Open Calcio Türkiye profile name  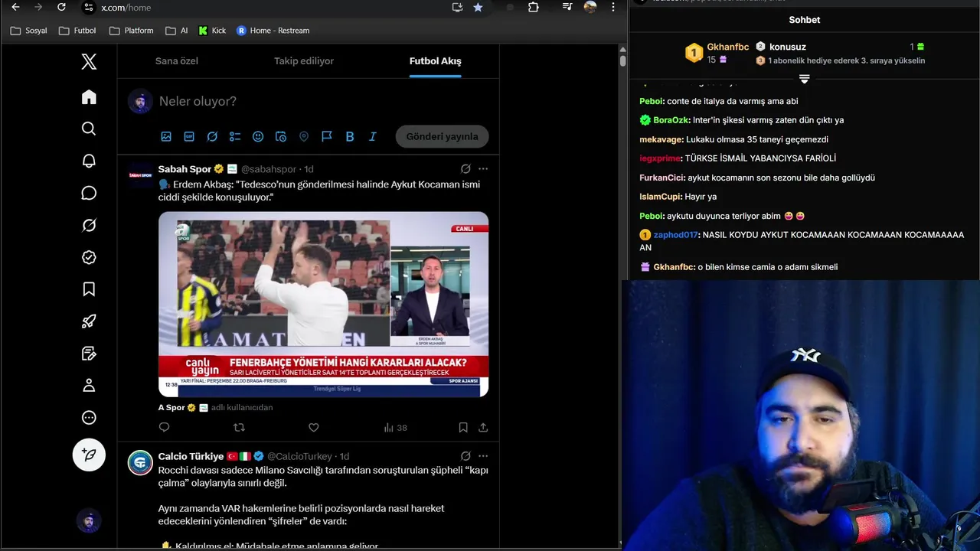tap(191, 456)
